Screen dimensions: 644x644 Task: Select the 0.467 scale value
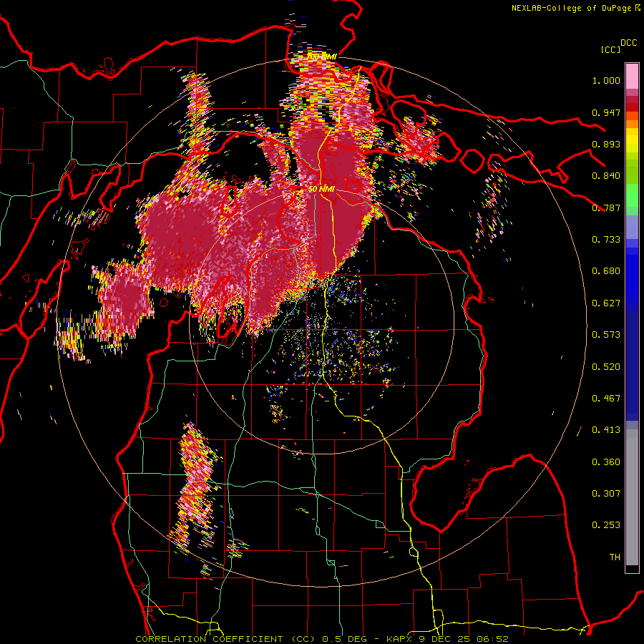tap(606, 399)
